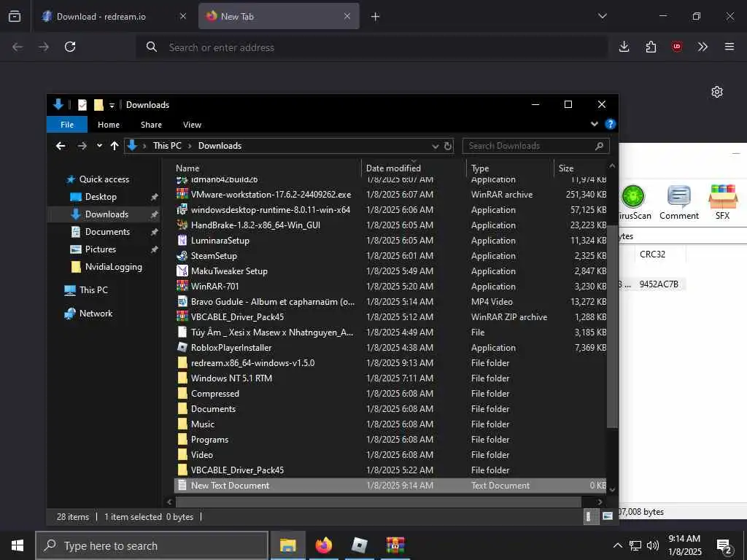Sort files by Name column header
The height and width of the screenshot is (560, 747).
(x=267, y=168)
